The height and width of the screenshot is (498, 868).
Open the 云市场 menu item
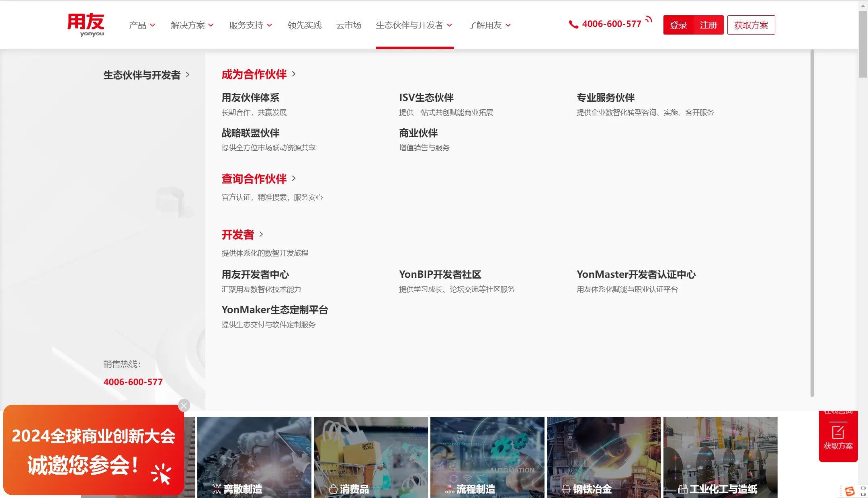pos(348,25)
